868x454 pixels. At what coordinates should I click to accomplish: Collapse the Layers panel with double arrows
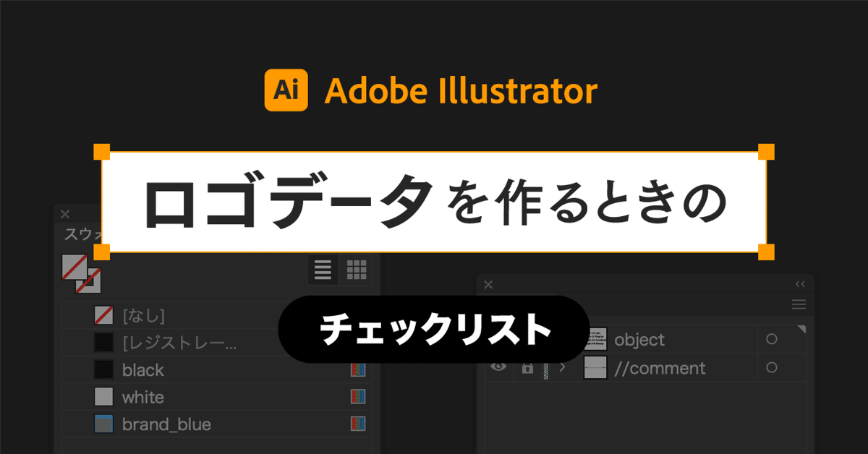(x=800, y=284)
